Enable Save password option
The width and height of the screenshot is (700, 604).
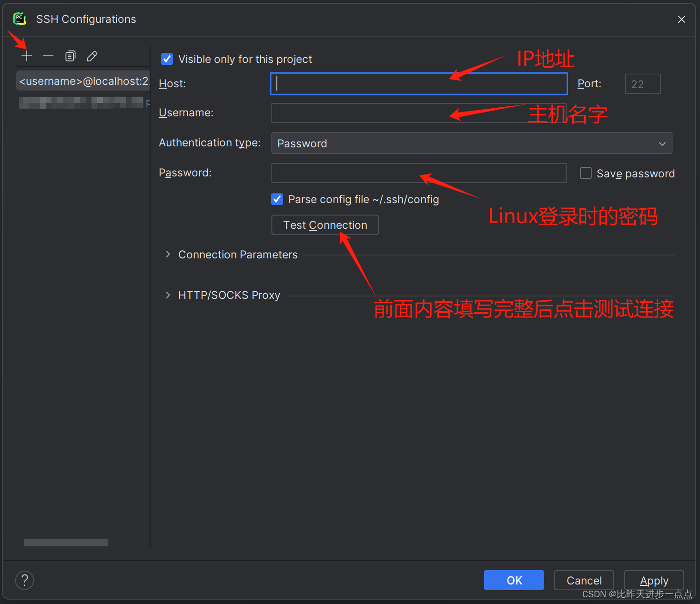(x=585, y=173)
